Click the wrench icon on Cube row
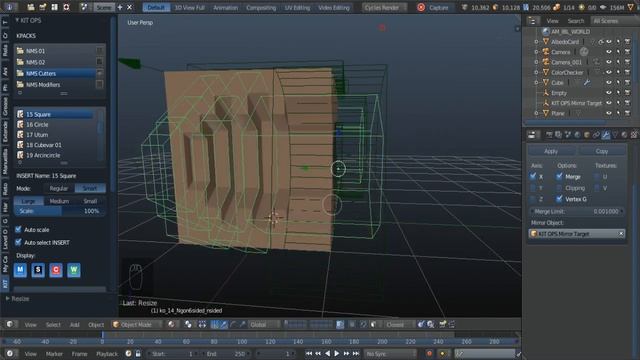This screenshot has height=360, width=640. [587, 82]
